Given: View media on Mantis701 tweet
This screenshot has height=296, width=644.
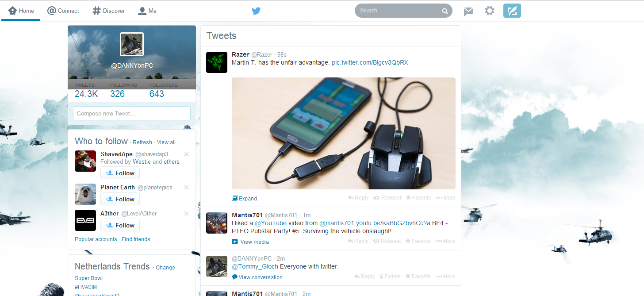Looking at the screenshot, I should point(250,242).
